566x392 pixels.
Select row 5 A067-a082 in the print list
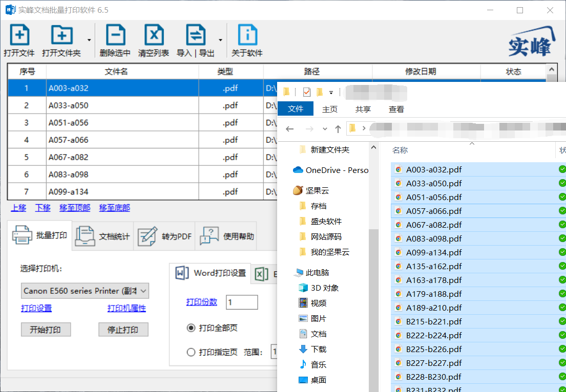141,157
